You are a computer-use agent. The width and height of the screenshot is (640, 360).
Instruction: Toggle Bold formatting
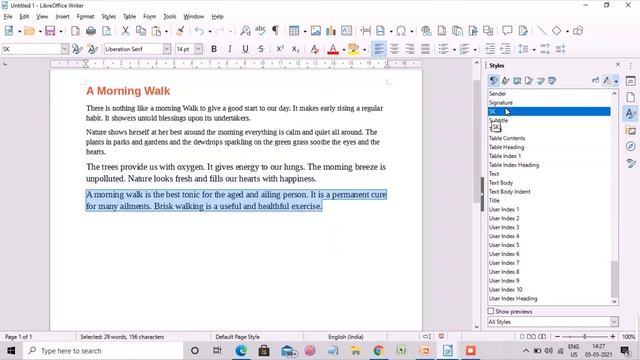click(x=214, y=49)
